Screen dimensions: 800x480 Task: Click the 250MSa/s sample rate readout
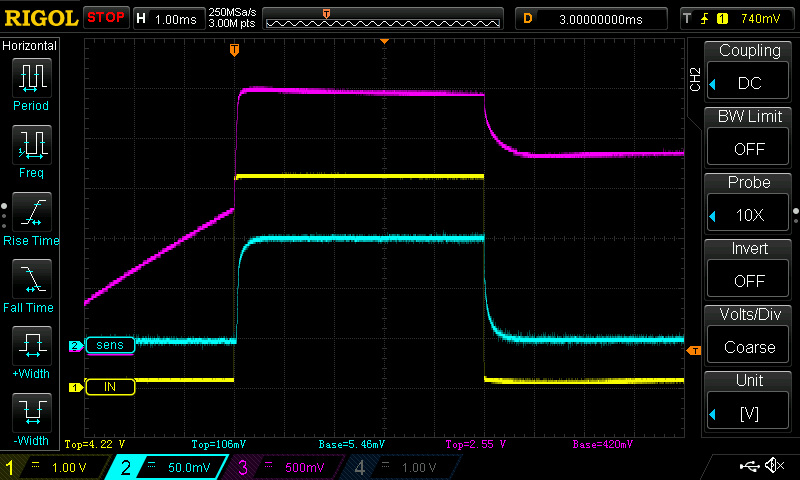[x=232, y=12]
